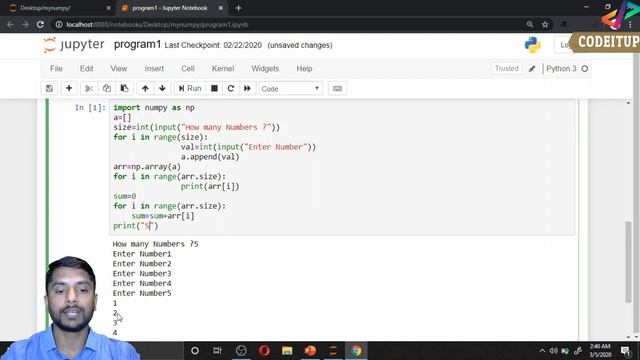
Task: Click the volume speaker tray icon
Action: pyautogui.click(x=553, y=351)
